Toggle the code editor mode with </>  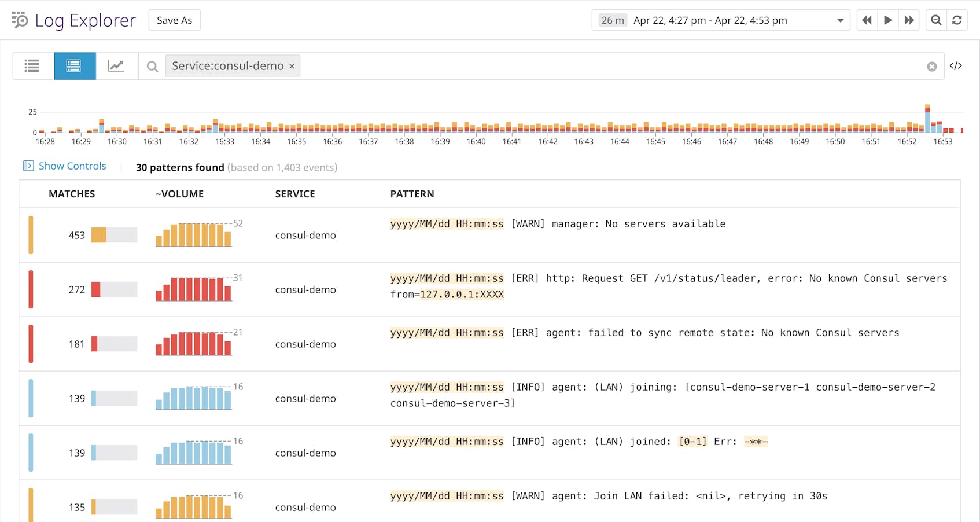click(956, 65)
